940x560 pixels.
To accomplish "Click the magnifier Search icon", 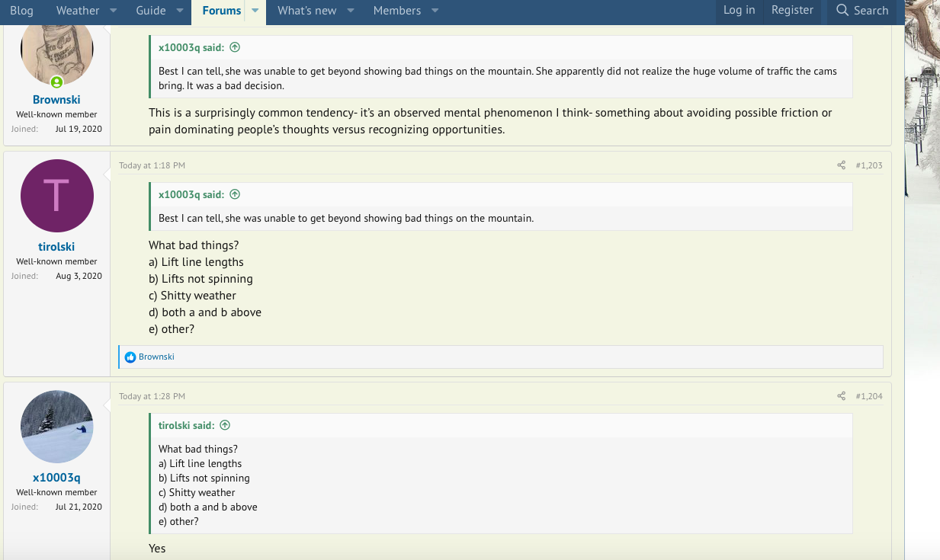I will tap(842, 11).
